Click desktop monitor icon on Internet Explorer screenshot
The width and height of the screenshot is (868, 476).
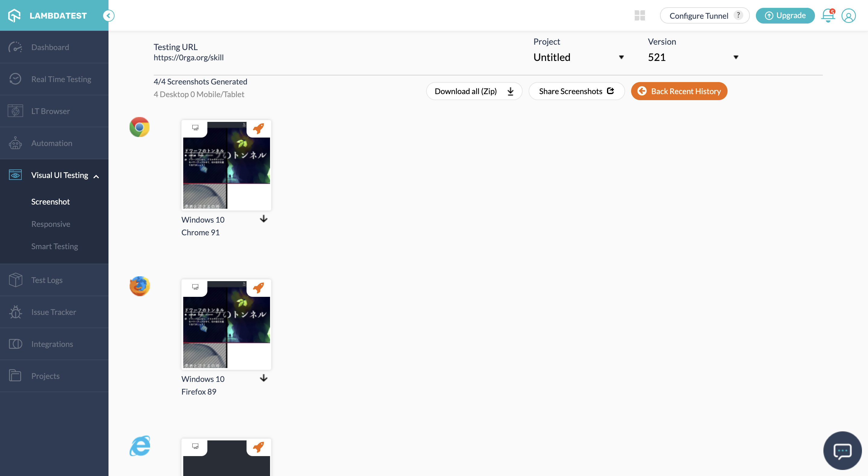[x=195, y=446]
